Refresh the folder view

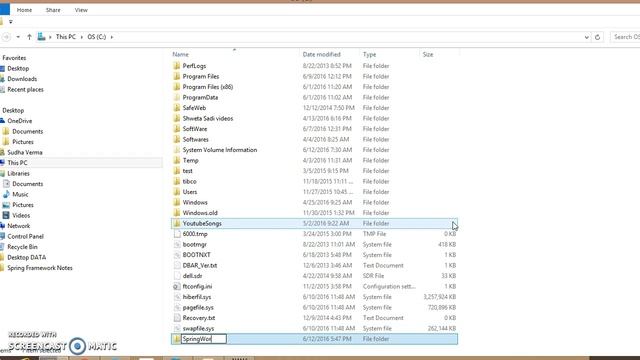click(x=598, y=37)
